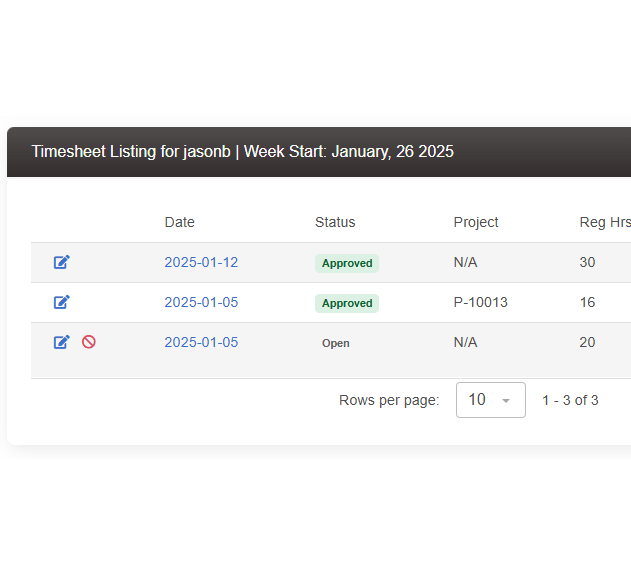Click the Timesheet Listing for jasonb header
631x576 pixels.
[242, 152]
